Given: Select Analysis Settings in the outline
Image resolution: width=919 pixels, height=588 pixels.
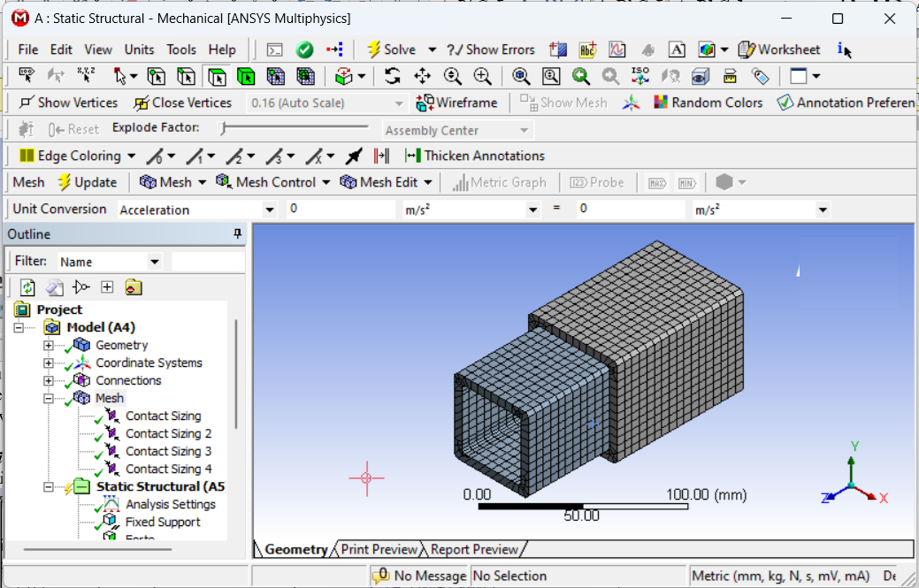Looking at the screenshot, I should point(170,504).
